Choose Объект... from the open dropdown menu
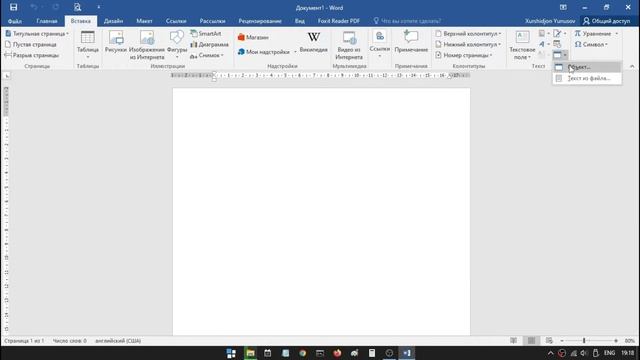Screen dimensions: 640x360 587,67
